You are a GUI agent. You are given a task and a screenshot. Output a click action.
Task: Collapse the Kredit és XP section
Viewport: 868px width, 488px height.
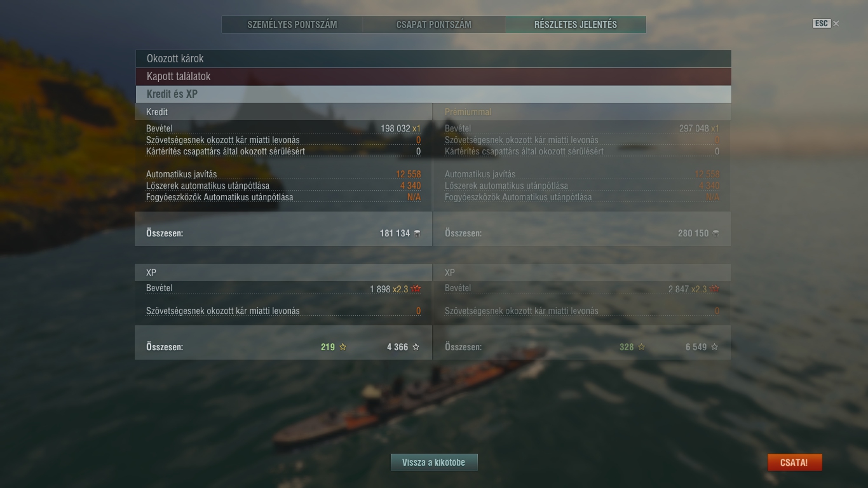[433, 94]
